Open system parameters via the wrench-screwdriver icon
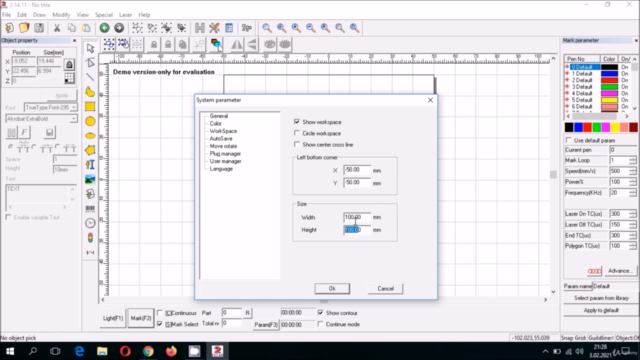The image size is (640, 360). click(214, 28)
